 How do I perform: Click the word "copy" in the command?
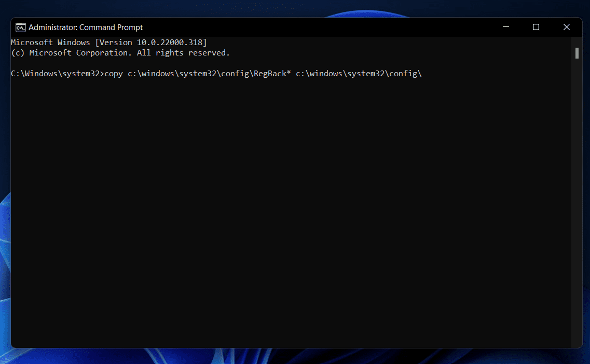pyautogui.click(x=114, y=74)
